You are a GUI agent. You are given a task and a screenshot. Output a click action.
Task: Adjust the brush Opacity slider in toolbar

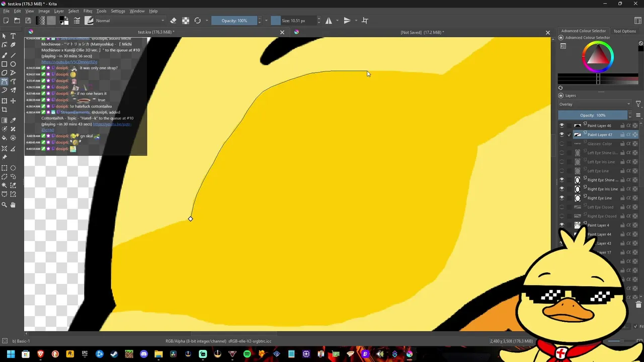pyautogui.click(x=234, y=21)
